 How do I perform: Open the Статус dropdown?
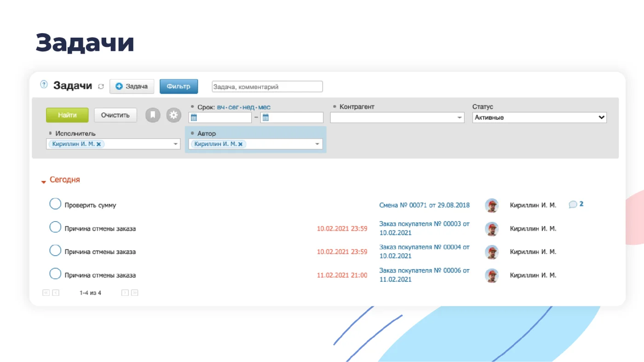click(x=540, y=118)
